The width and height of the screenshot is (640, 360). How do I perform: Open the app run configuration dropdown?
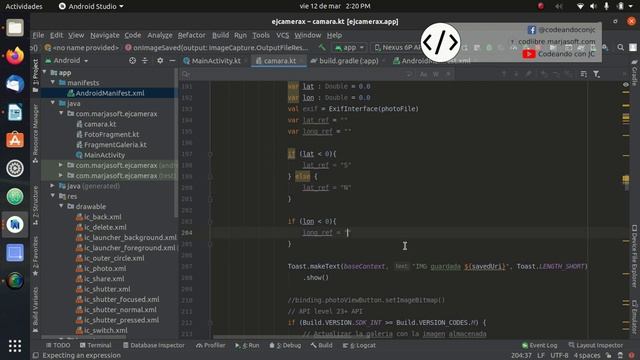pyautogui.click(x=349, y=48)
